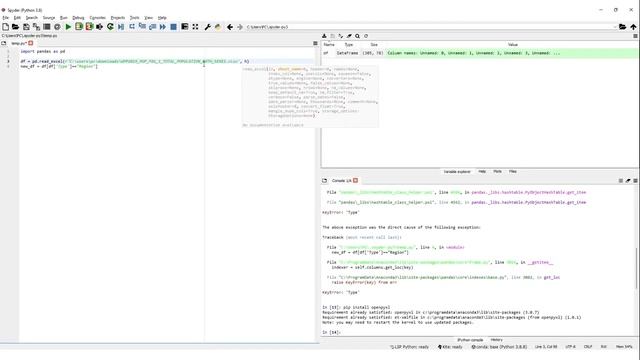
Task: Open the Help menu
Action: pyautogui.click(x=162, y=18)
